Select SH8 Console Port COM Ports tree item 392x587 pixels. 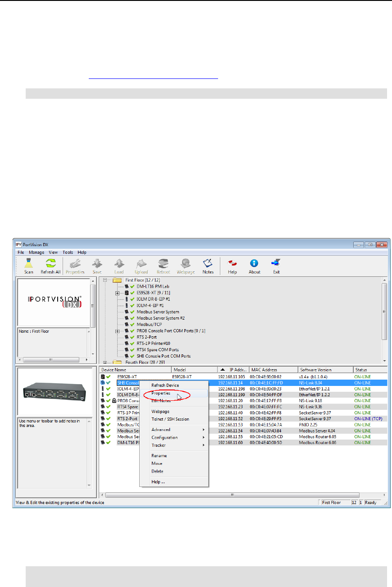(x=164, y=356)
